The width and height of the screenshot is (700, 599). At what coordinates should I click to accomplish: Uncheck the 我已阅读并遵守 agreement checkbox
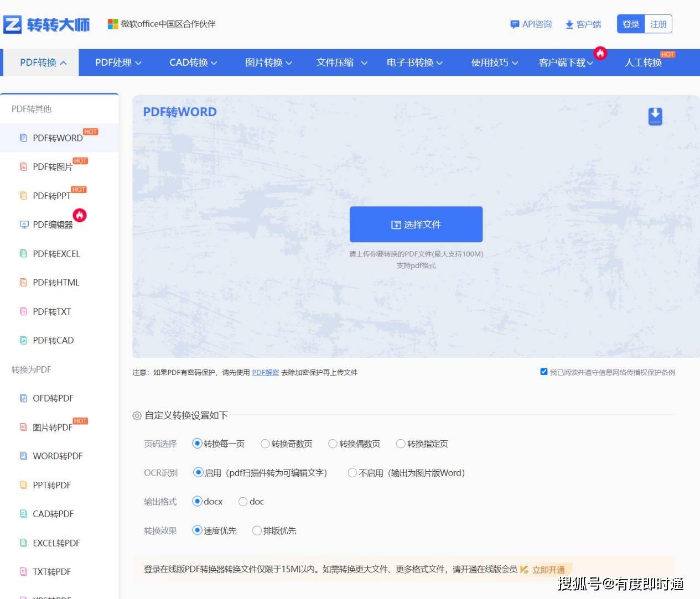pos(544,372)
